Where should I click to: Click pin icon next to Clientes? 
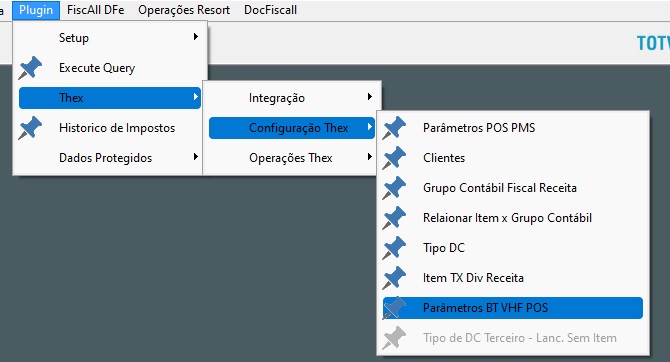(394, 158)
